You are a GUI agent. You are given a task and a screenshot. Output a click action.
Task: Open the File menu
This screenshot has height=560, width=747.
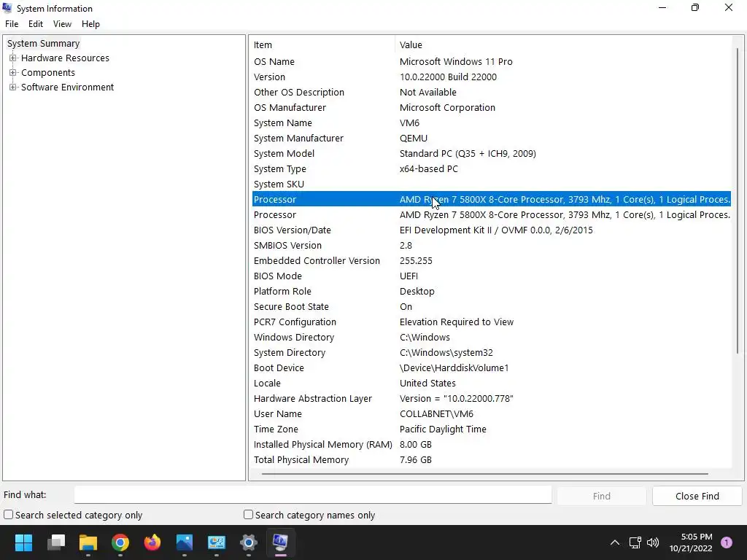click(x=12, y=24)
